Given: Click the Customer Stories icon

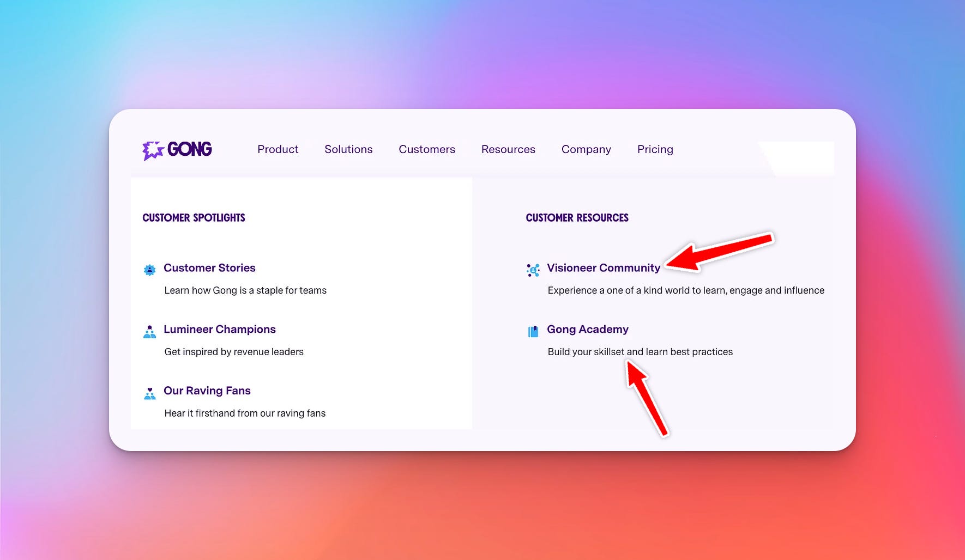Looking at the screenshot, I should pyautogui.click(x=149, y=270).
